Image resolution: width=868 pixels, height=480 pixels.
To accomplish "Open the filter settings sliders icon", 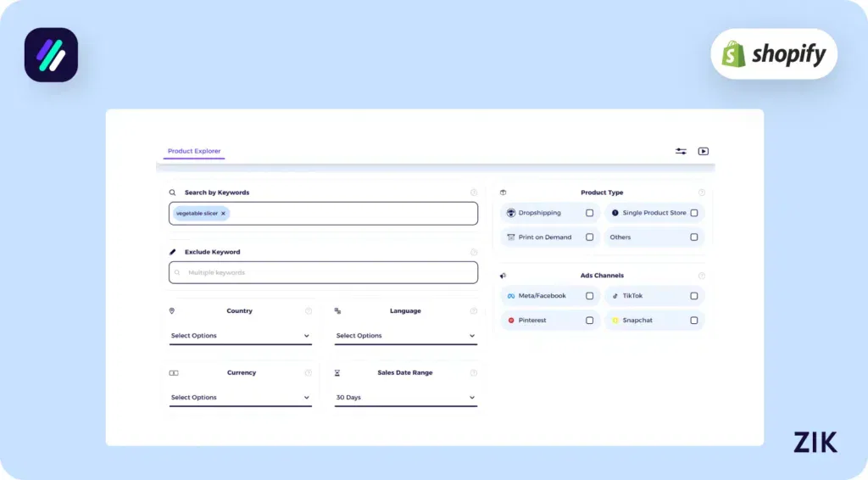I will [681, 151].
